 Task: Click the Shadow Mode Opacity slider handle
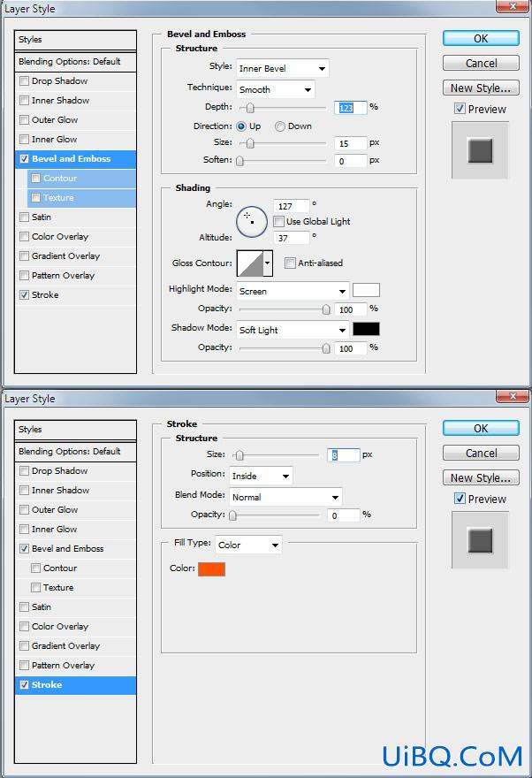(326, 348)
